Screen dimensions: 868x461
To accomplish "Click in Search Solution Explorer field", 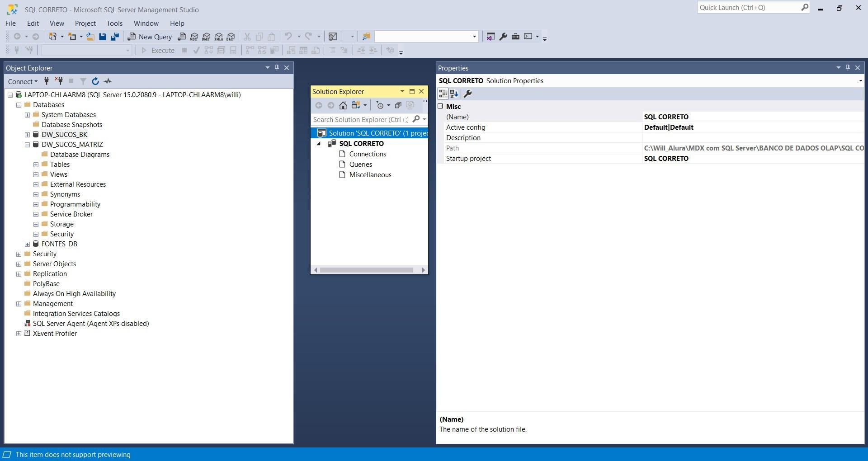I will 361,119.
